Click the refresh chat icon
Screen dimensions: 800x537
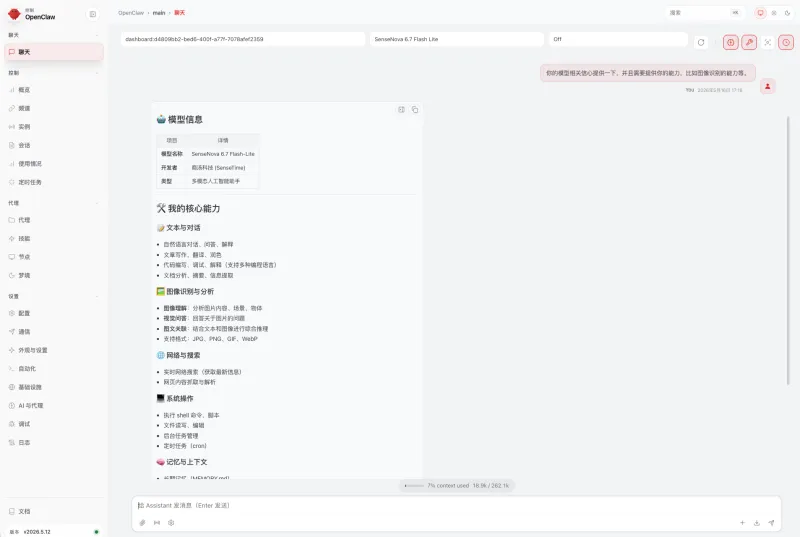click(701, 42)
